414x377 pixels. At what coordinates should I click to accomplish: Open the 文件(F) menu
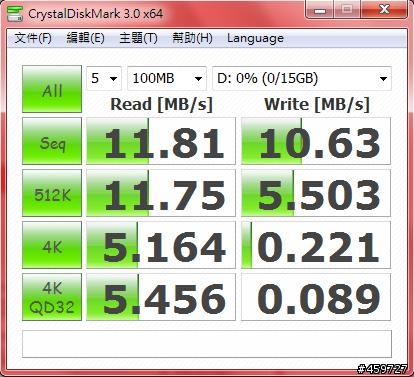33,38
